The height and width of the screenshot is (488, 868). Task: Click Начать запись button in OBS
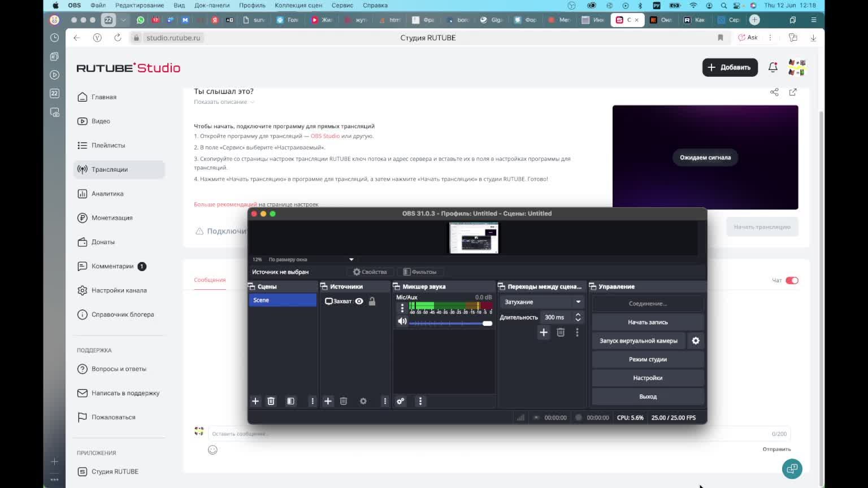coord(648,322)
